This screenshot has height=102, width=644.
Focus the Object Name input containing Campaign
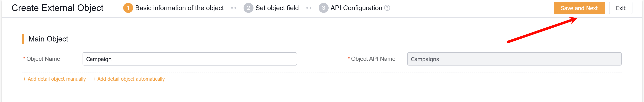click(x=189, y=59)
